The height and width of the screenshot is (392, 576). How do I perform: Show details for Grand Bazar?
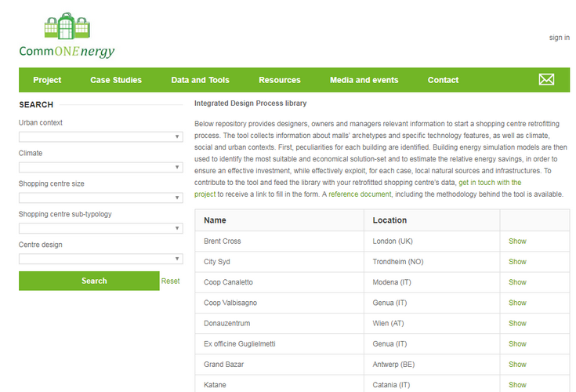[x=517, y=365]
